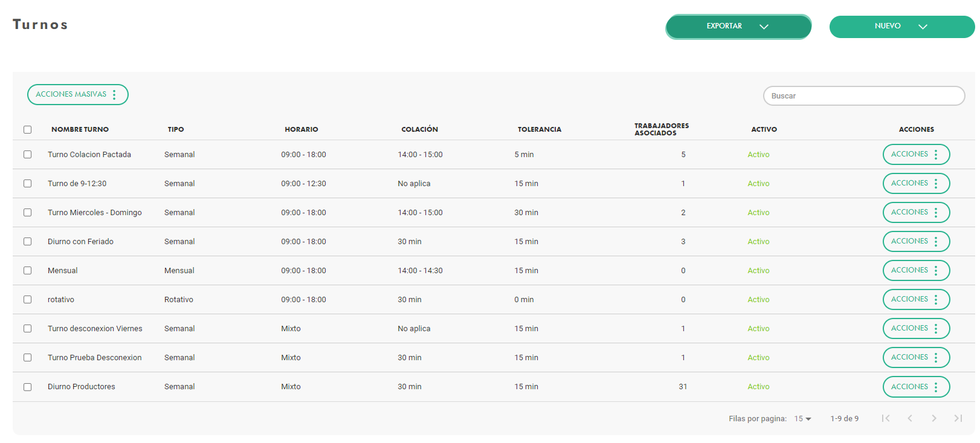Click the Acciones kebab for Turno Colacion Pactada
980x443 pixels.
click(935, 155)
